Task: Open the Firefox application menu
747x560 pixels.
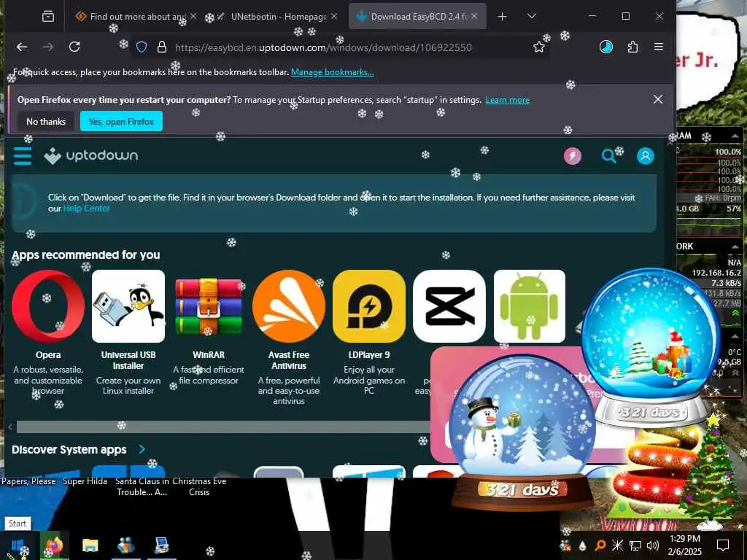Action: (659, 47)
